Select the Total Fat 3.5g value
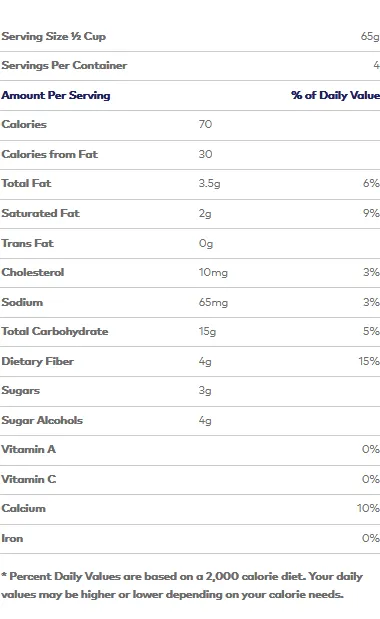The width and height of the screenshot is (380, 619). pyautogui.click(x=210, y=184)
